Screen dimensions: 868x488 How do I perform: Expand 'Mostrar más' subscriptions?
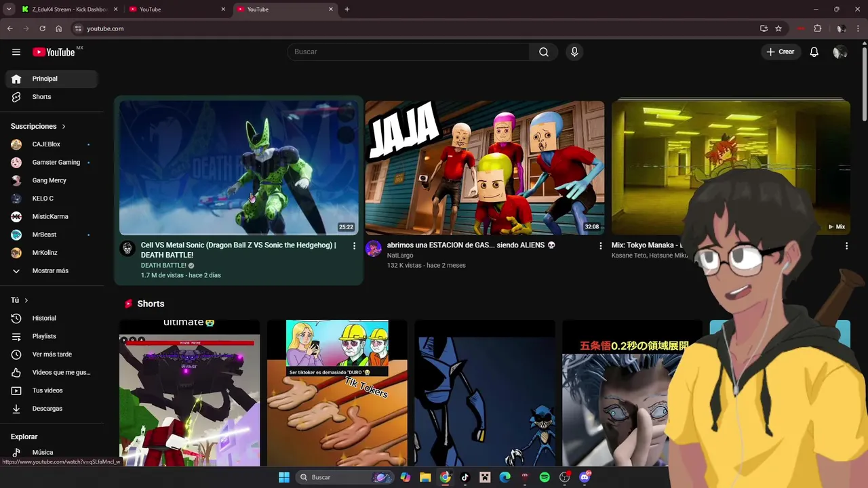[x=52, y=270]
